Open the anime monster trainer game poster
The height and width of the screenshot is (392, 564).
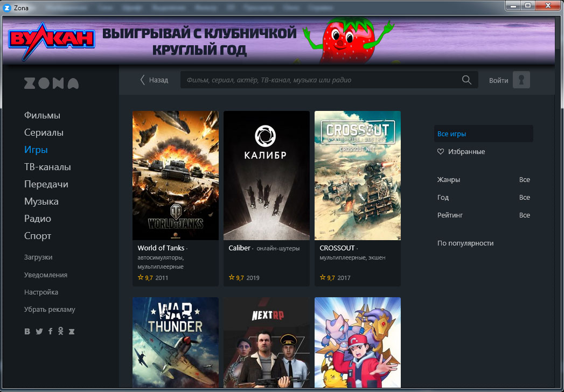click(x=358, y=342)
